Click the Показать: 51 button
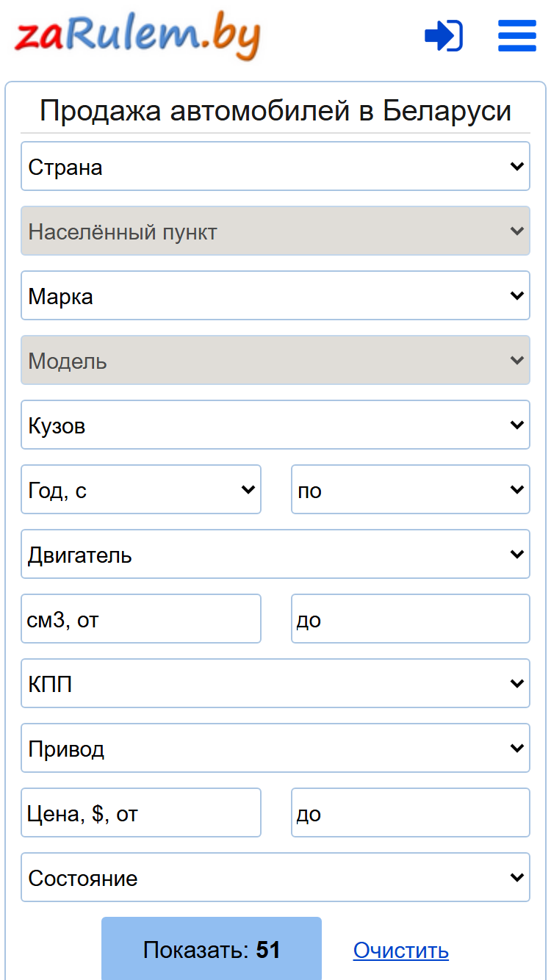The image size is (551, 980). [212, 949]
